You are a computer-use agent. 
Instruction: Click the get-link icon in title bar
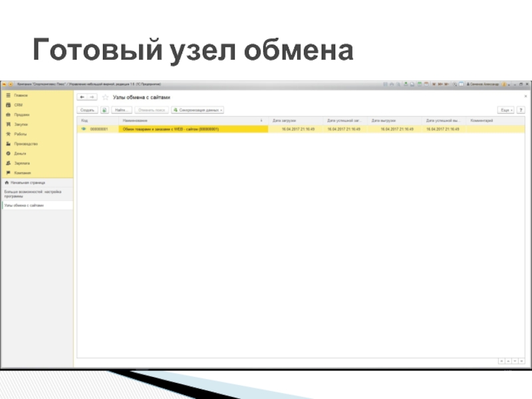pyautogui.click(x=406, y=84)
